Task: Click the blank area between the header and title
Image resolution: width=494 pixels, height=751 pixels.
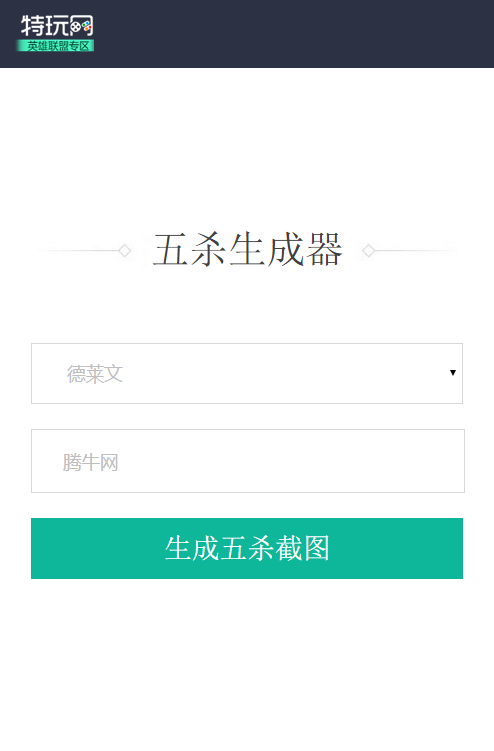Action: click(x=247, y=144)
